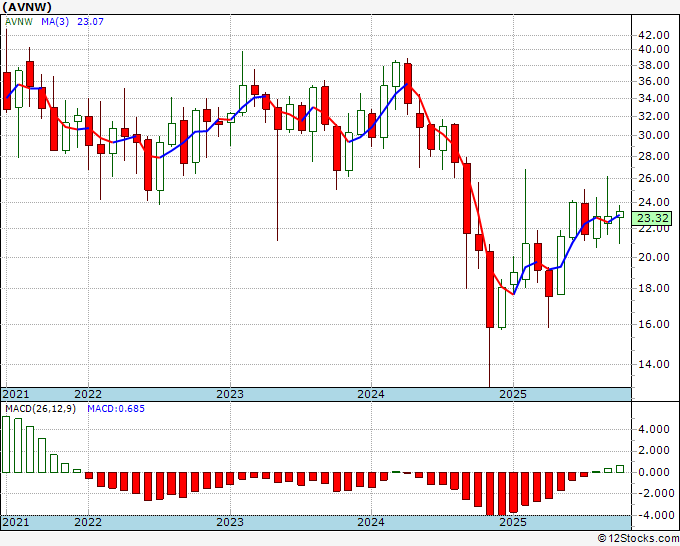Screen dimensions: 680x546
Task: Click the MA(3) indicator label
Action: pyautogui.click(x=55, y=22)
